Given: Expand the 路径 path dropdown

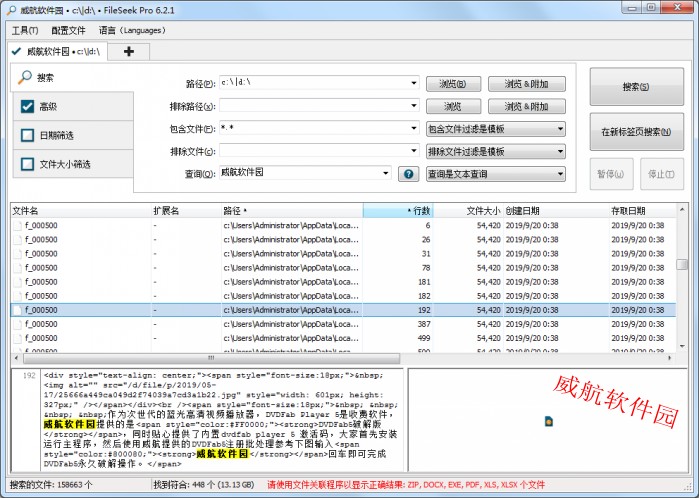Looking at the screenshot, I should click(x=413, y=83).
